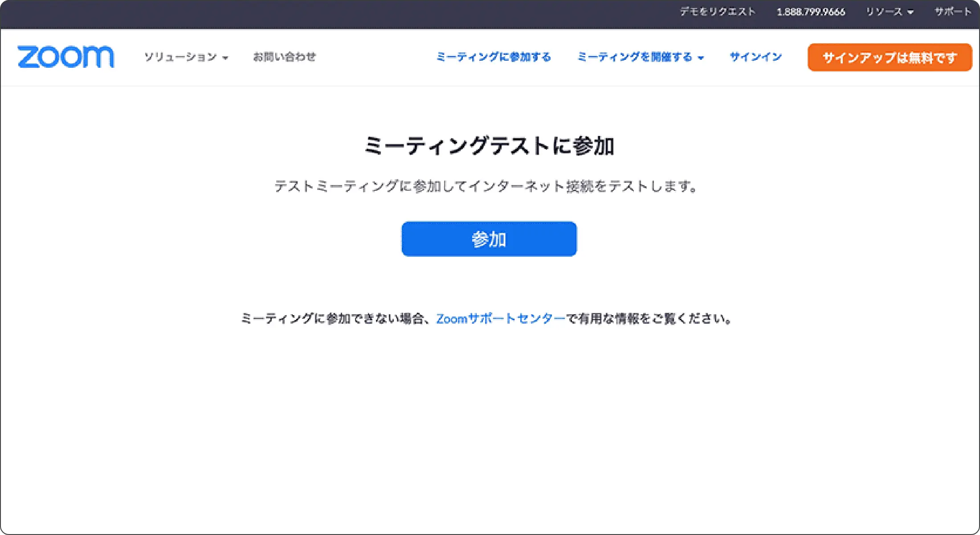Click the blue 参加 button
The height and width of the screenshot is (535, 980).
click(489, 239)
